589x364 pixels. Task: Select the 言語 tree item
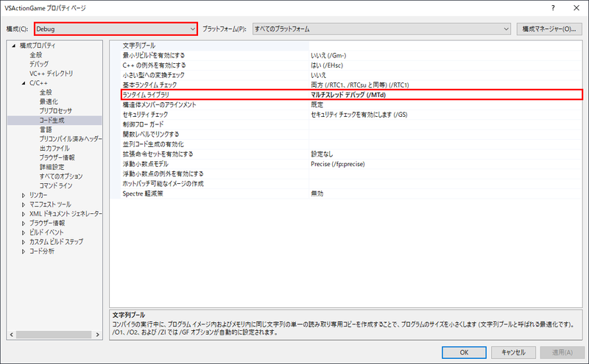(46, 130)
